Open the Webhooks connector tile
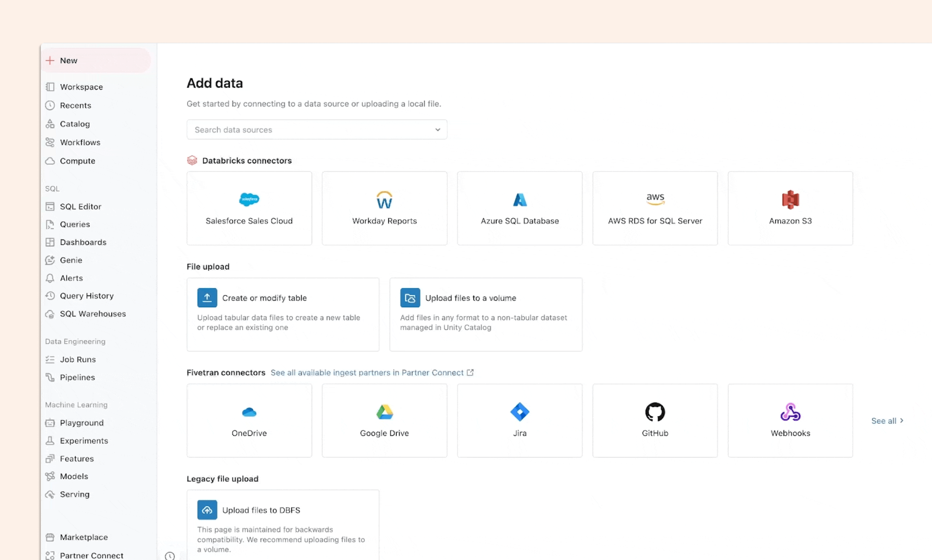Viewport: 932px width, 560px height. [790, 420]
